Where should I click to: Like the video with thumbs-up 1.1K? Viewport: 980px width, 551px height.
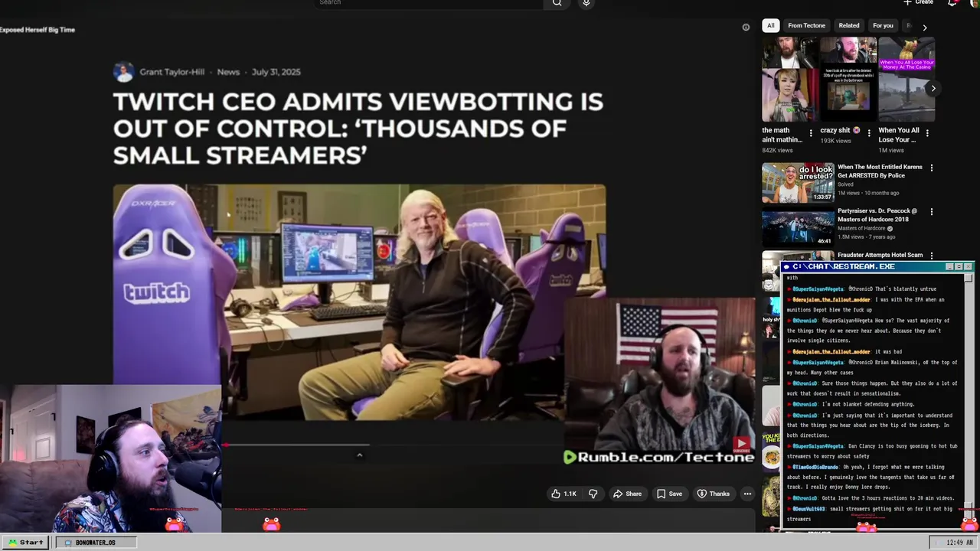click(563, 494)
